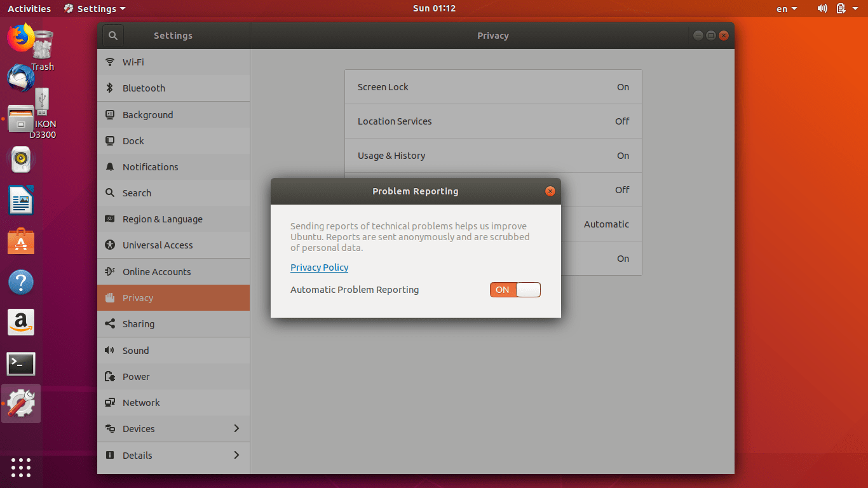868x488 pixels.
Task: Open the Settings app menu in top bar
Action: coord(95,9)
